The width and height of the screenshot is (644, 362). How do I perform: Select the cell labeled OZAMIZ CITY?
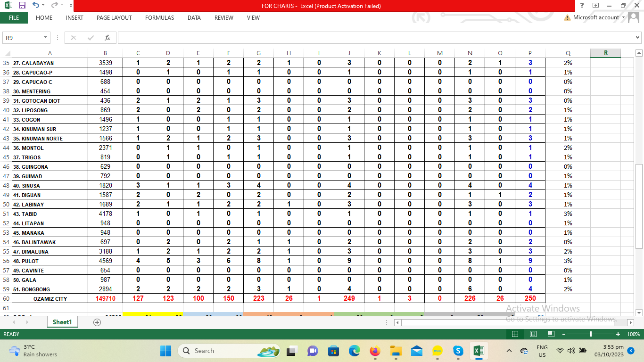50,299
